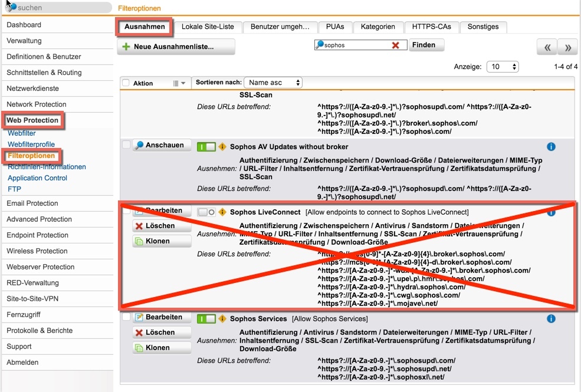Open the Filteroptionen submenu link
The height and width of the screenshot is (392, 581).
[x=31, y=156]
